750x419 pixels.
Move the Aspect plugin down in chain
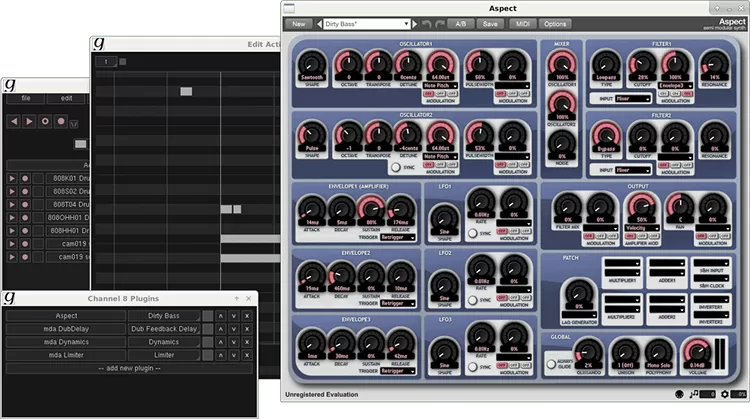tap(234, 316)
